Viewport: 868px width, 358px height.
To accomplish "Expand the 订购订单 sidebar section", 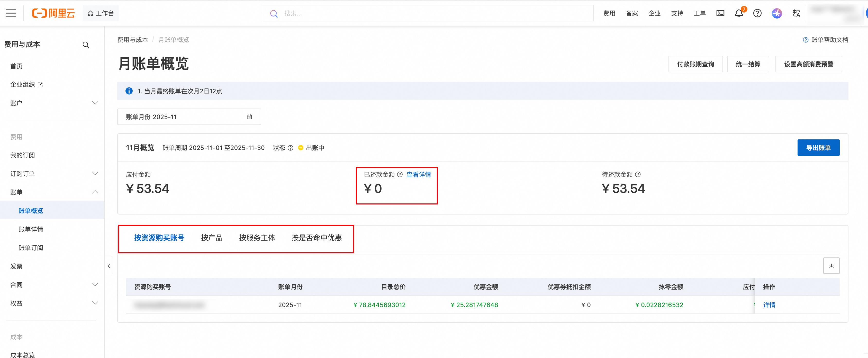I will tap(95, 174).
